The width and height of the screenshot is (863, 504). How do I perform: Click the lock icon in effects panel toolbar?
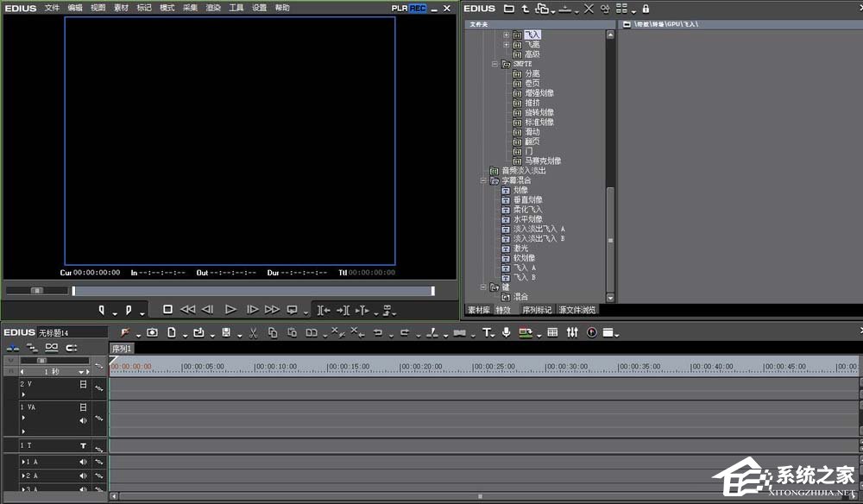pos(646,9)
